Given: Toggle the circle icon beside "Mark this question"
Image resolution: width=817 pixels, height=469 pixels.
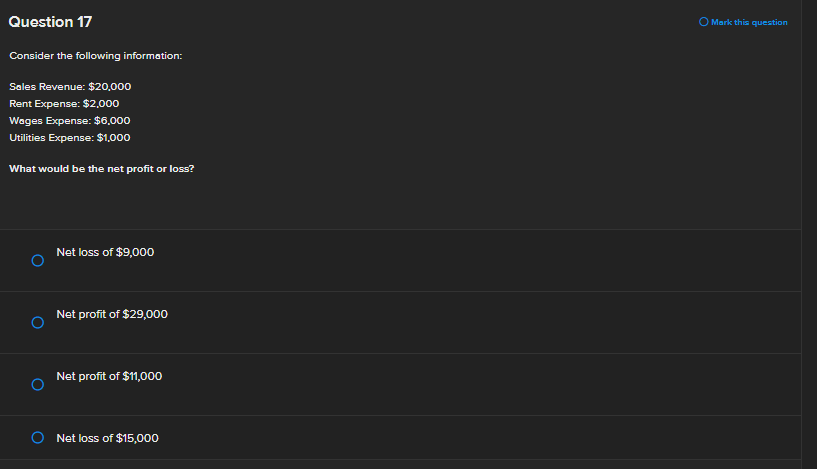Looking at the screenshot, I should pos(704,22).
